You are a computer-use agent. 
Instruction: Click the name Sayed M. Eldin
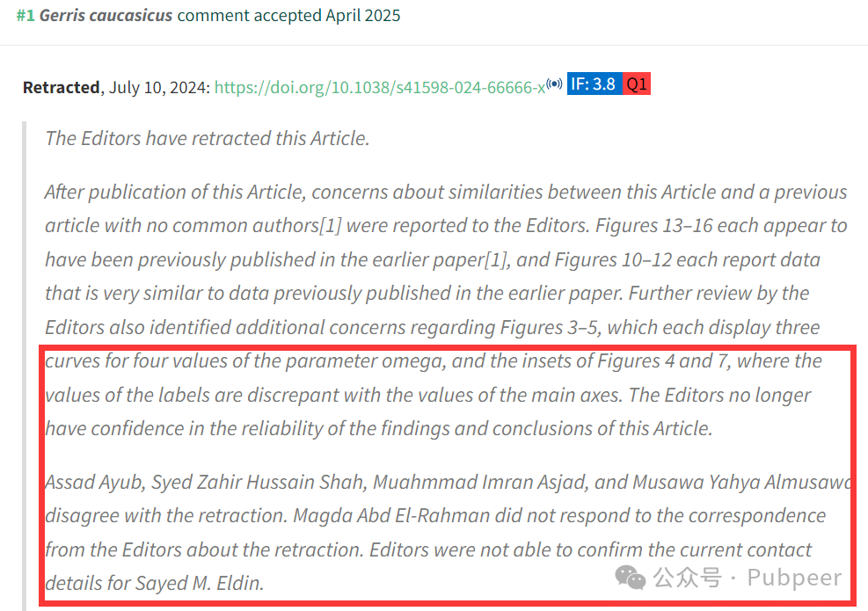coord(200,584)
